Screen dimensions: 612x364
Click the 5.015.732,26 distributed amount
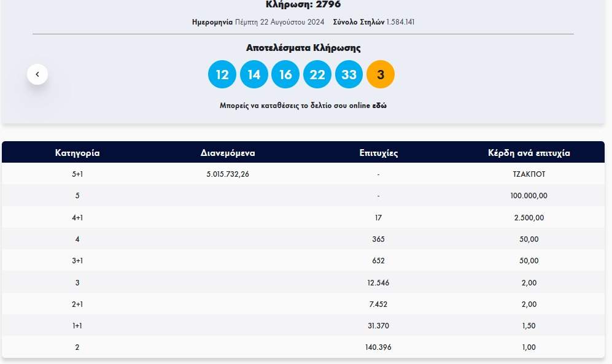[x=228, y=174]
